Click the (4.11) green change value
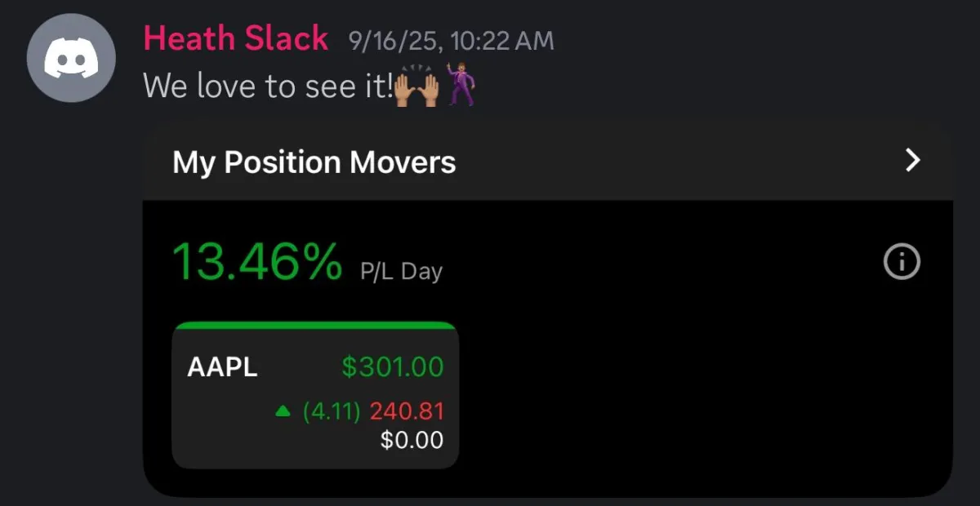The width and height of the screenshot is (980, 506). click(x=332, y=411)
